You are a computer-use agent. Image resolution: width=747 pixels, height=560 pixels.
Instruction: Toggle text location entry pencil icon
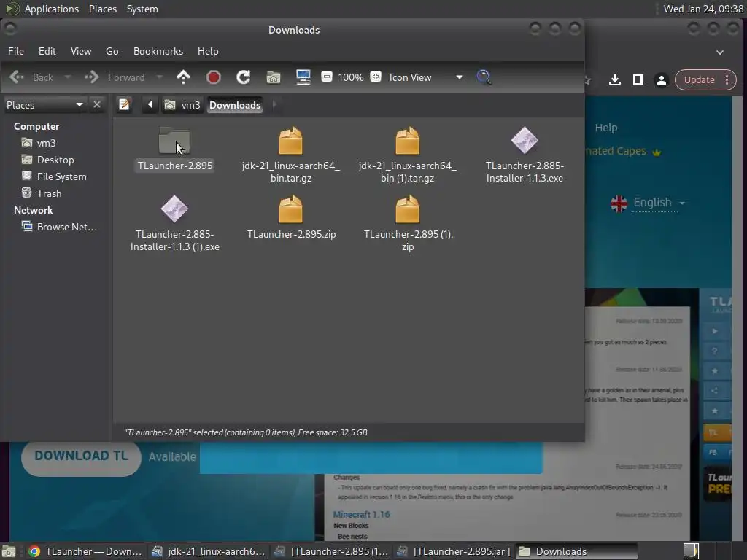124,104
